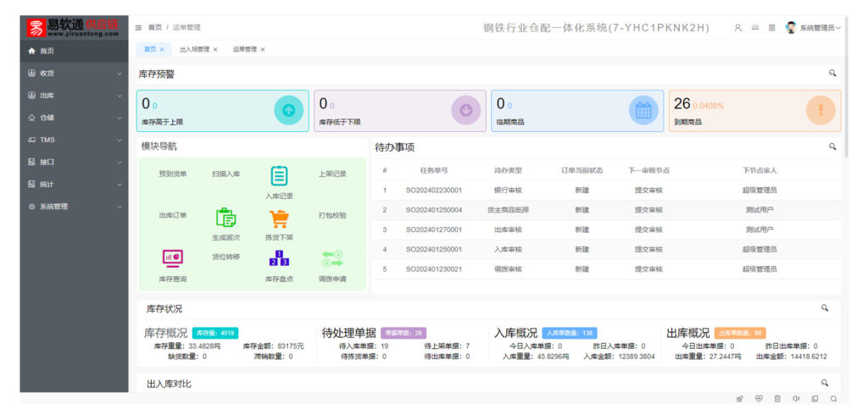Click the page vertical scrollbar

[846, 87]
